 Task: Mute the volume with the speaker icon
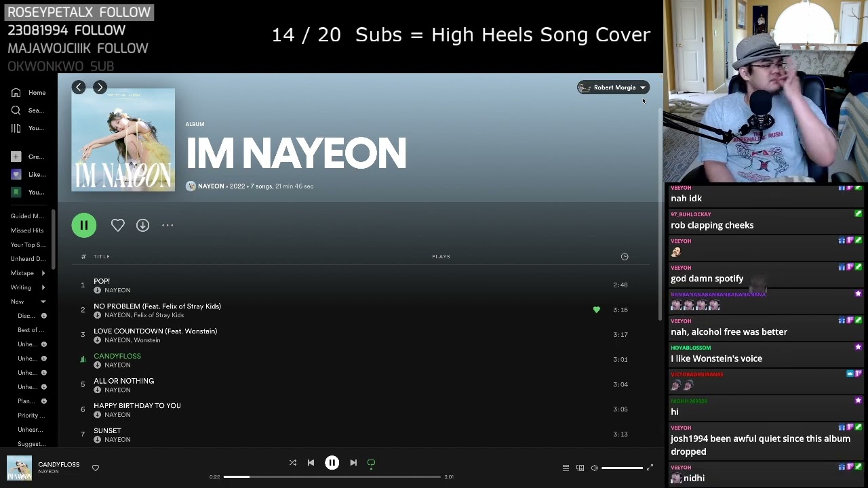coord(594,468)
